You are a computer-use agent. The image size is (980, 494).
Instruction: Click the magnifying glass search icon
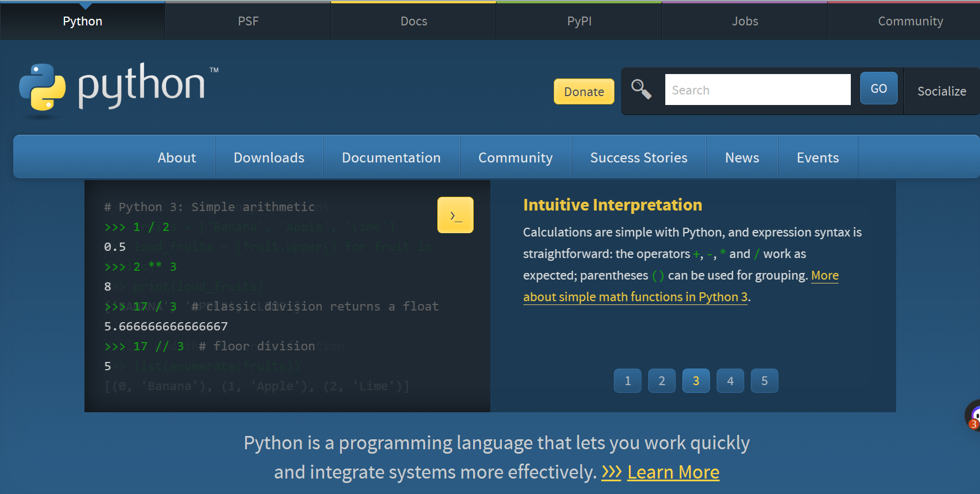642,89
